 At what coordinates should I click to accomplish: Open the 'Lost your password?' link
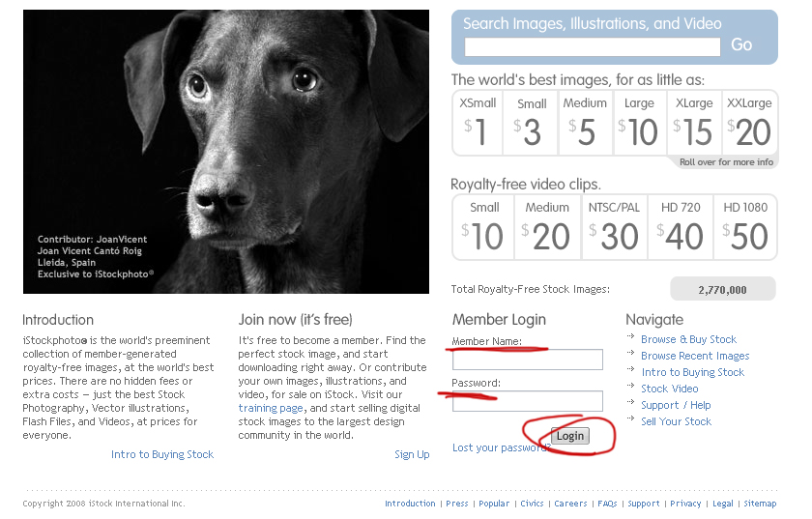[x=502, y=447]
